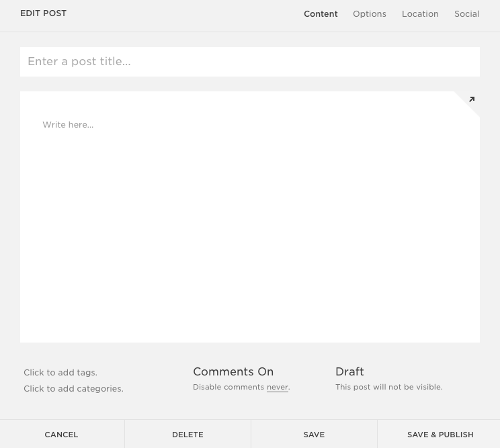Image resolution: width=500 pixels, height=448 pixels.
Task: Focus the 'Write here...' body text
Action: click(68, 125)
